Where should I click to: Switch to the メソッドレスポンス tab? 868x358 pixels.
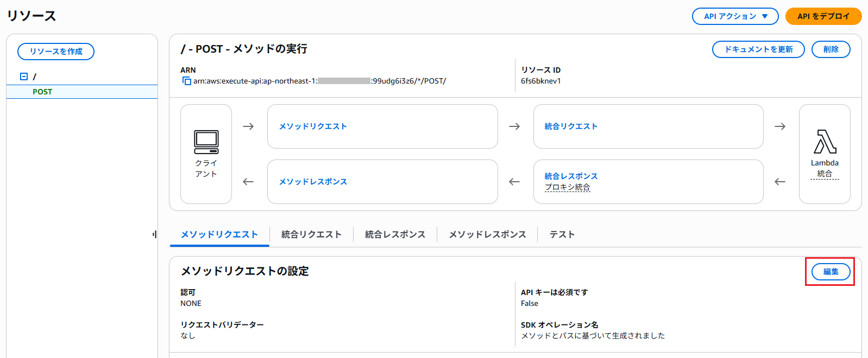click(x=487, y=234)
